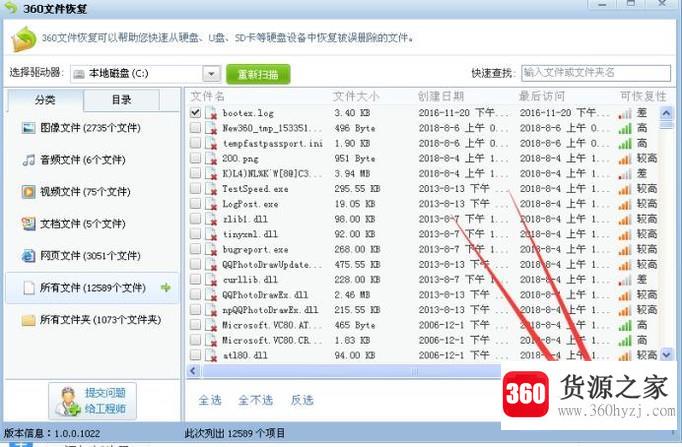The width and height of the screenshot is (682, 447).
Task: Select the Microsoft.VC80.CR file name
Action: [272, 340]
